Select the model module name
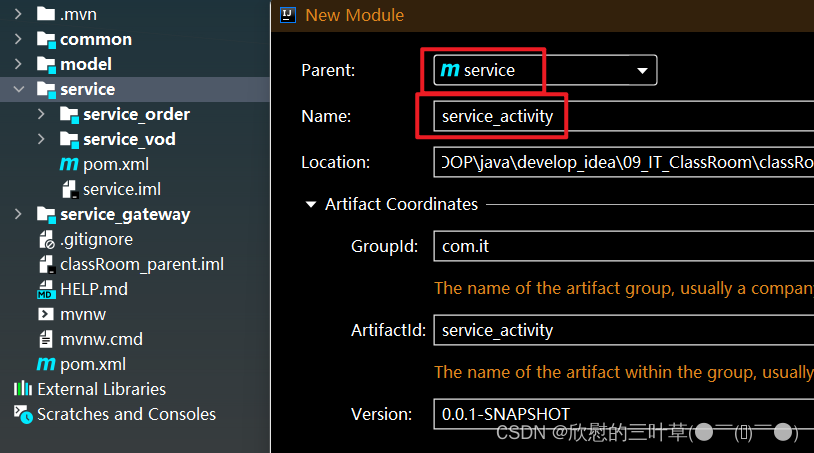814x453 pixels. [86, 64]
